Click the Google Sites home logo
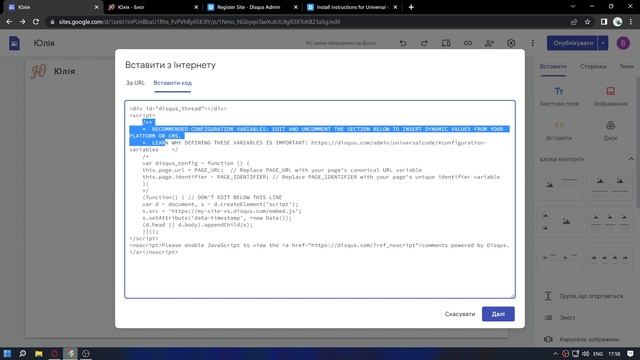The height and width of the screenshot is (360, 640). tap(14, 43)
